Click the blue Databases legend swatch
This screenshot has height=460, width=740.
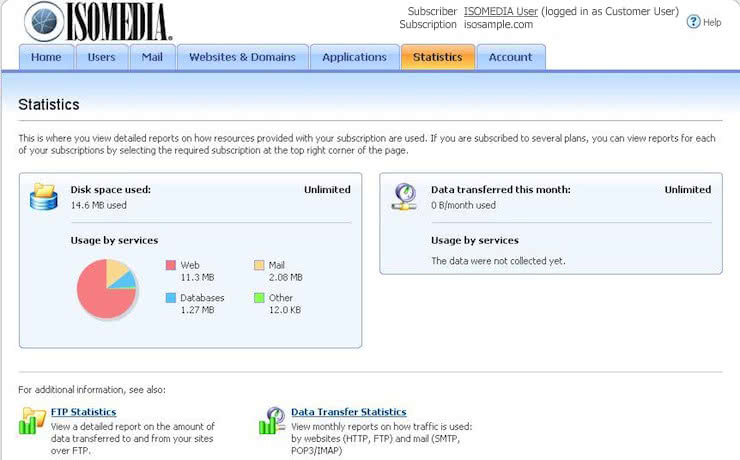point(171,298)
